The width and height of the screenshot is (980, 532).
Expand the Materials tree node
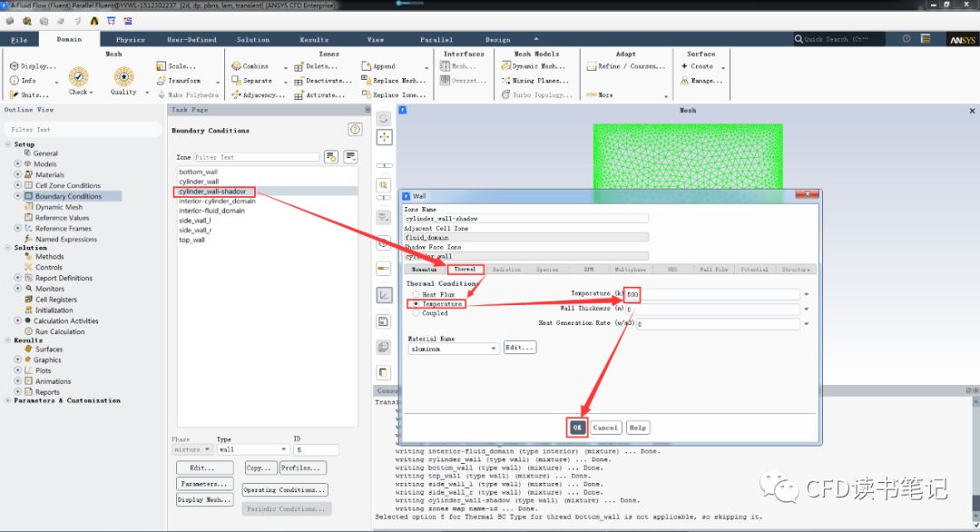[17, 174]
